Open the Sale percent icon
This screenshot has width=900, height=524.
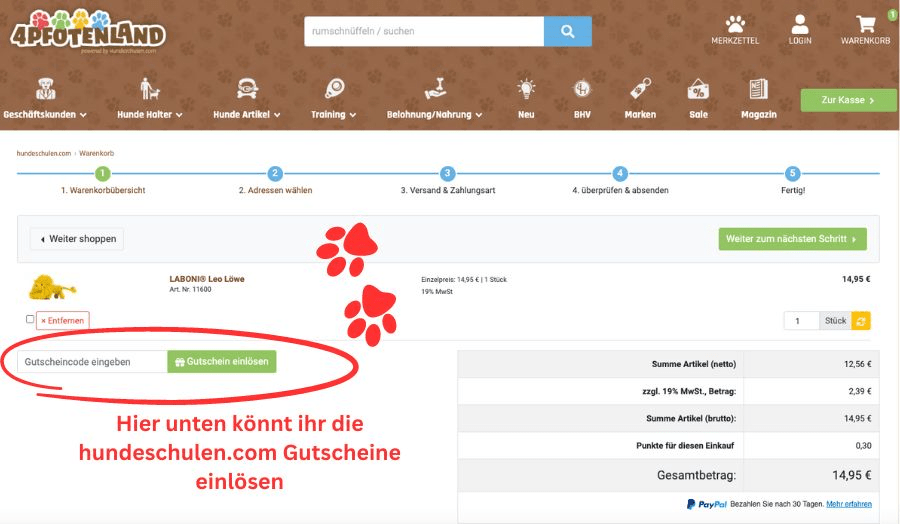698,90
